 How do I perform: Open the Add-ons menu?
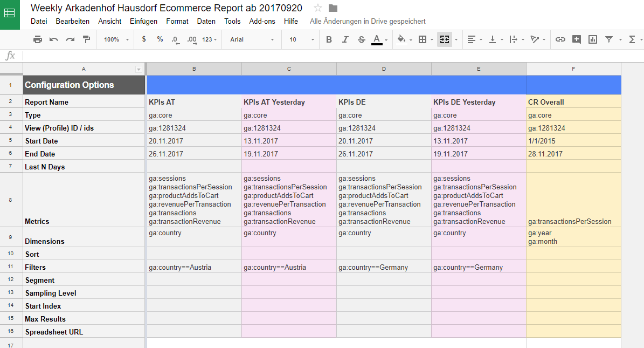pos(263,21)
